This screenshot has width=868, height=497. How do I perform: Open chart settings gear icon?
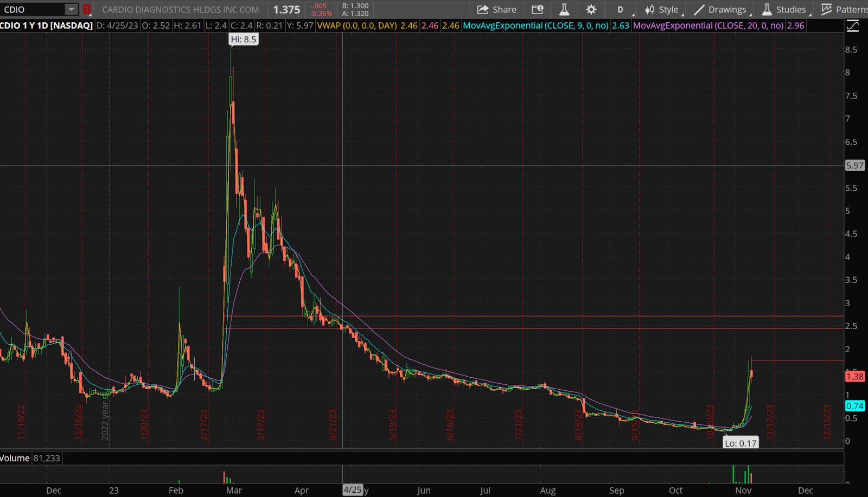tap(591, 9)
